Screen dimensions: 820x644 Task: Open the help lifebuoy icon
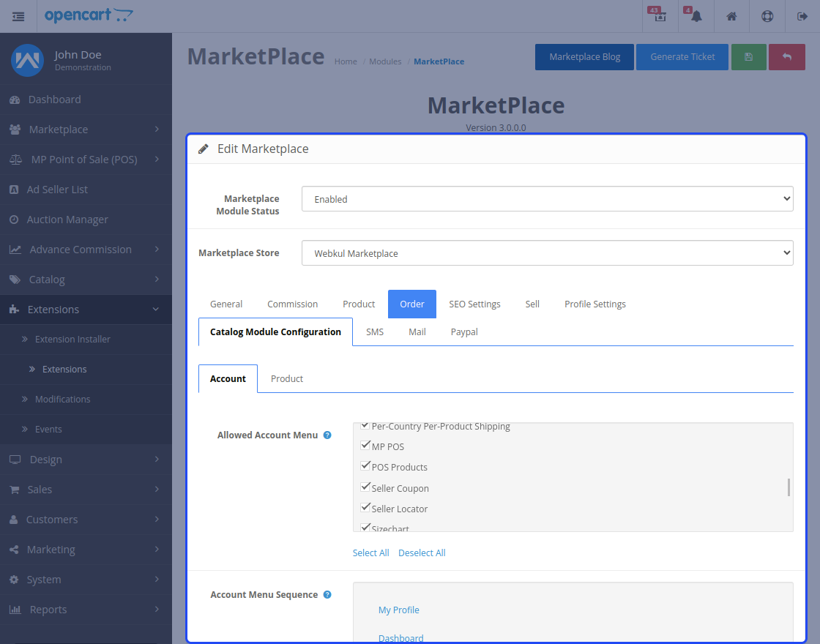(767, 17)
